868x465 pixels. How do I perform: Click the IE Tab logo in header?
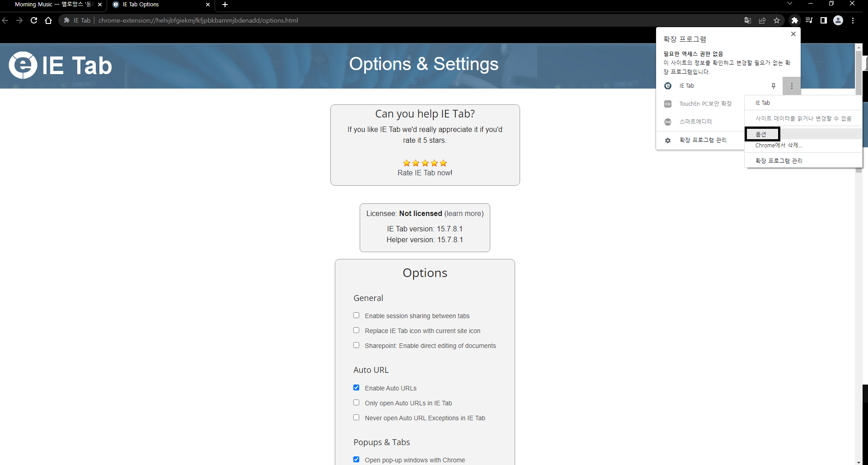click(x=60, y=65)
